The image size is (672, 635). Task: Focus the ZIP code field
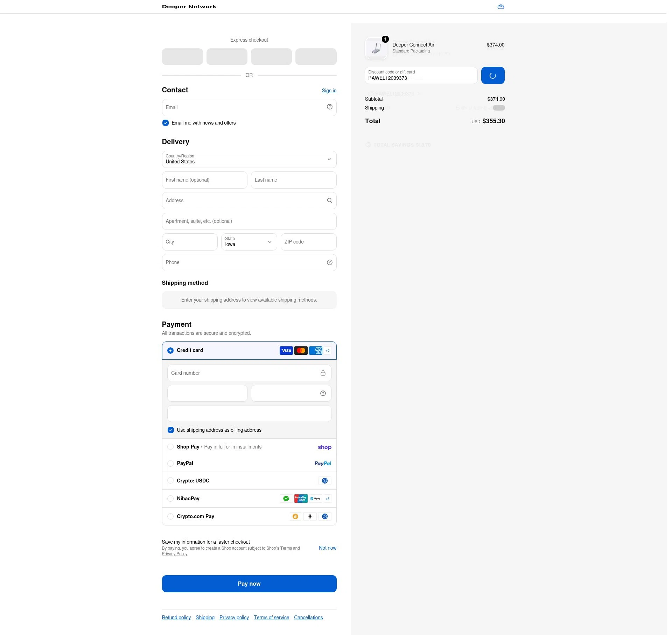pyautogui.click(x=309, y=242)
